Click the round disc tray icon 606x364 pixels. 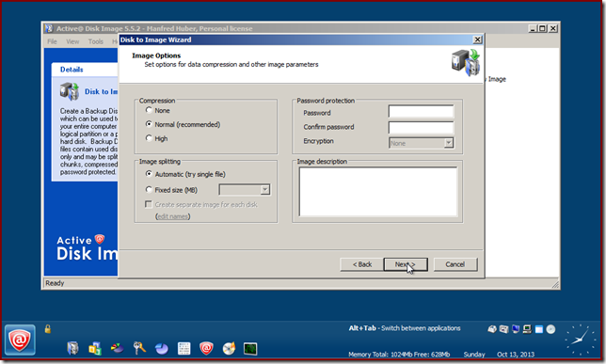coord(550,329)
